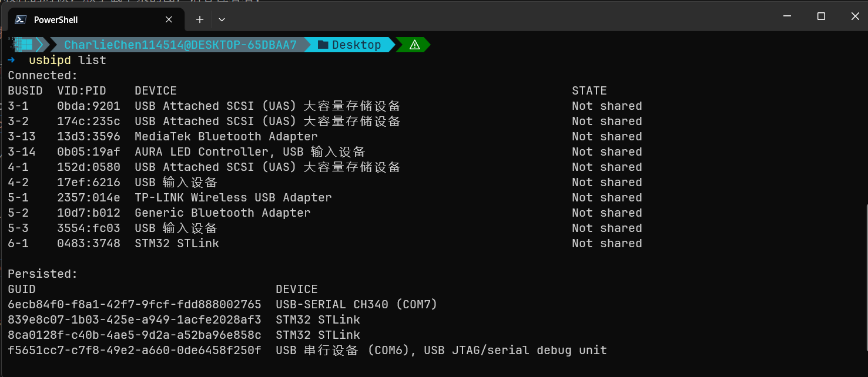
Task: Click the warning triangle in the prompt
Action: click(x=414, y=45)
